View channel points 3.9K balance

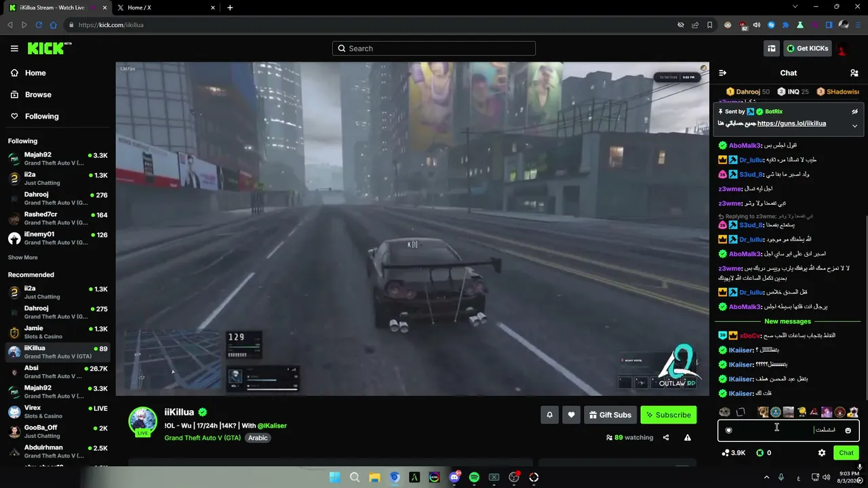[x=733, y=453]
